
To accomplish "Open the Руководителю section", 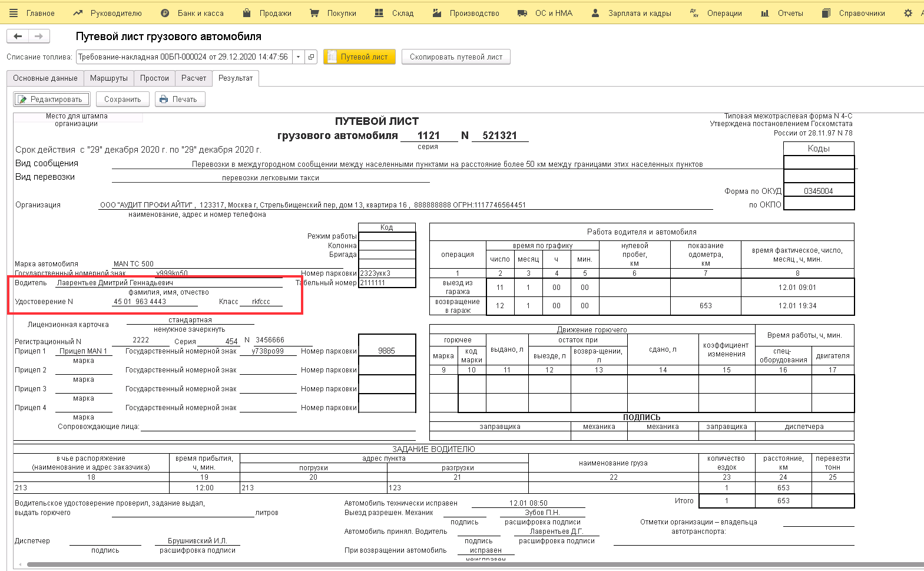I will (108, 13).
